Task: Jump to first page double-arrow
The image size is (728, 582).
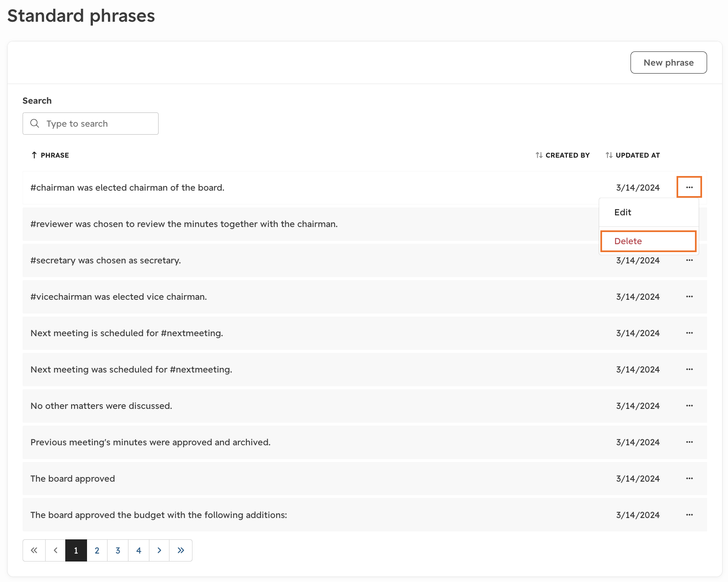Action: tap(34, 550)
